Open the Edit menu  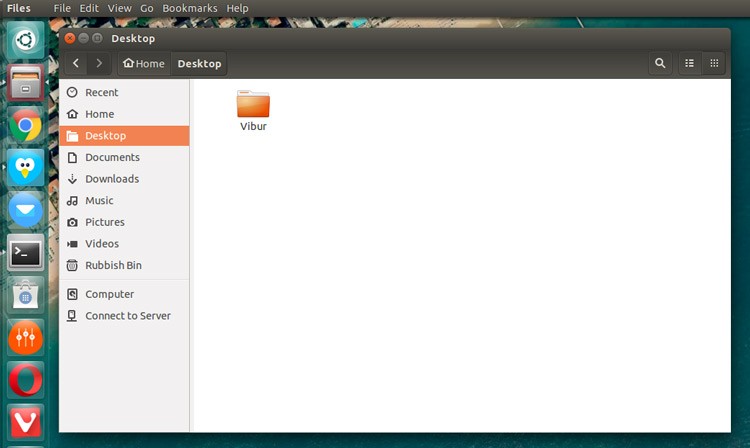pos(89,8)
